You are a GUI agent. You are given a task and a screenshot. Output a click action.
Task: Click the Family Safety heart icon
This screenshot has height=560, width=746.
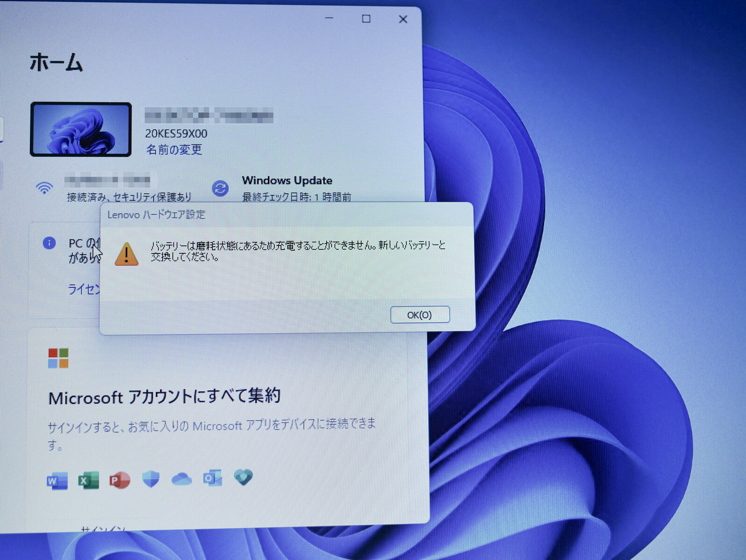(x=243, y=477)
